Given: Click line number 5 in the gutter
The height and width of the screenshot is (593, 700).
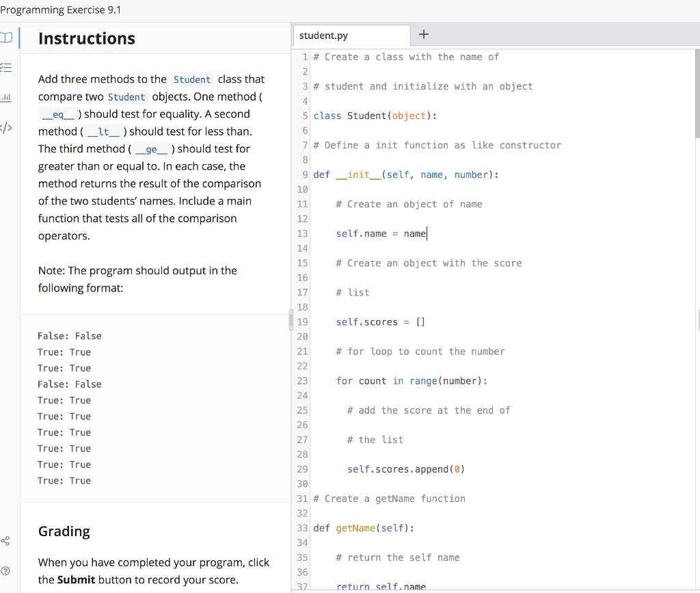Looking at the screenshot, I should (306, 116).
